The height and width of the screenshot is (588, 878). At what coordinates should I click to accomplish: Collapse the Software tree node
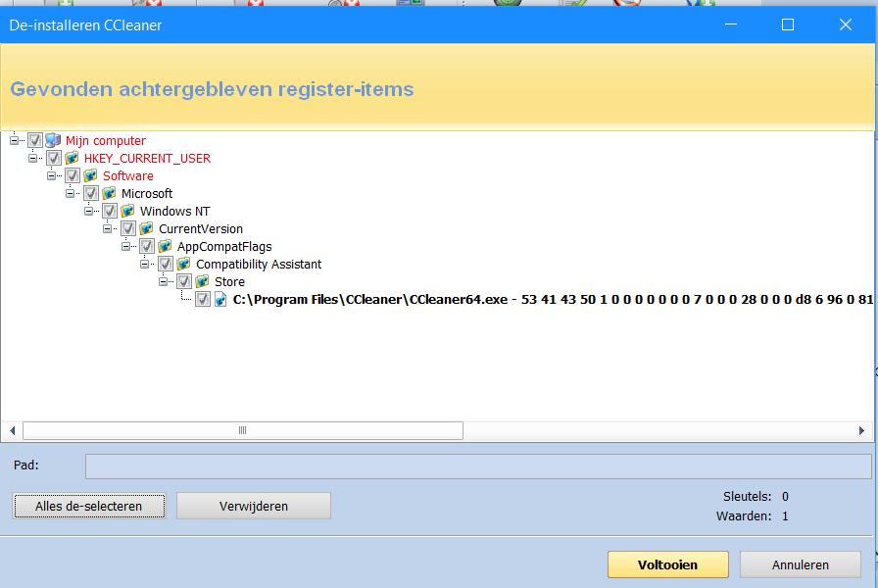(x=51, y=175)
